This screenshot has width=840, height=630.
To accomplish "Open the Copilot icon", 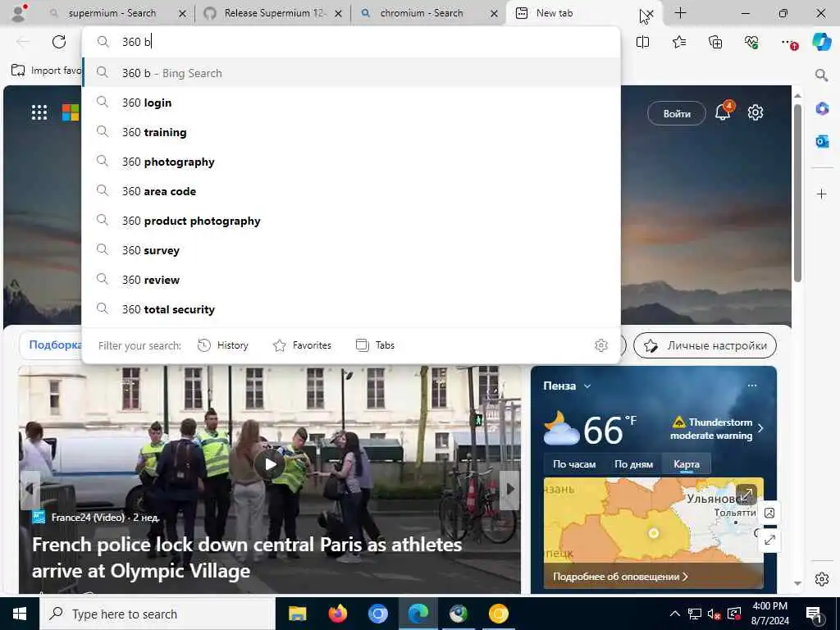I will 821,41.
